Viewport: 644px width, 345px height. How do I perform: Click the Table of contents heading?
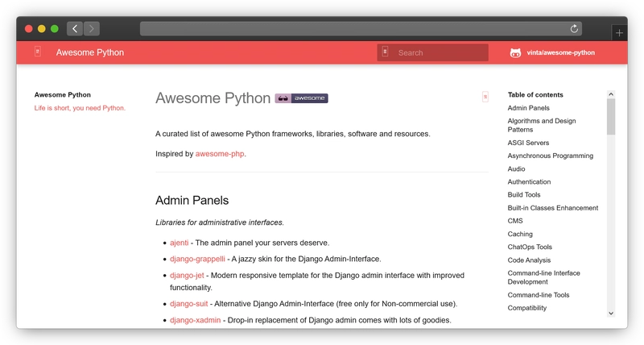tap(535, 94)
